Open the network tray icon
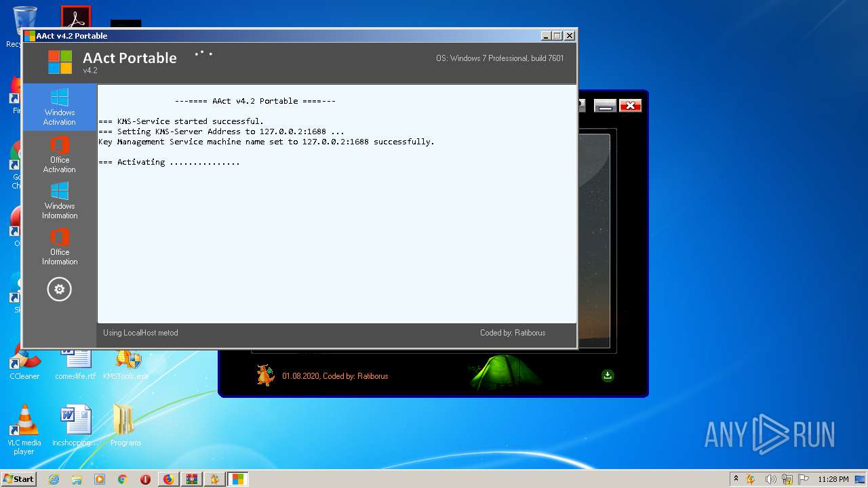The width and height of the screenshot is (868, 488). (787, 479)
